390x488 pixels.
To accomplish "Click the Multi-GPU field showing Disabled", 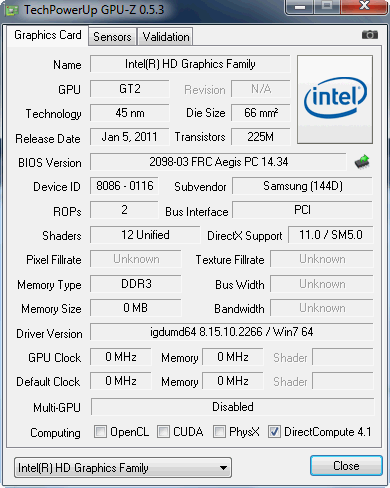I will (x=233, y=407).
